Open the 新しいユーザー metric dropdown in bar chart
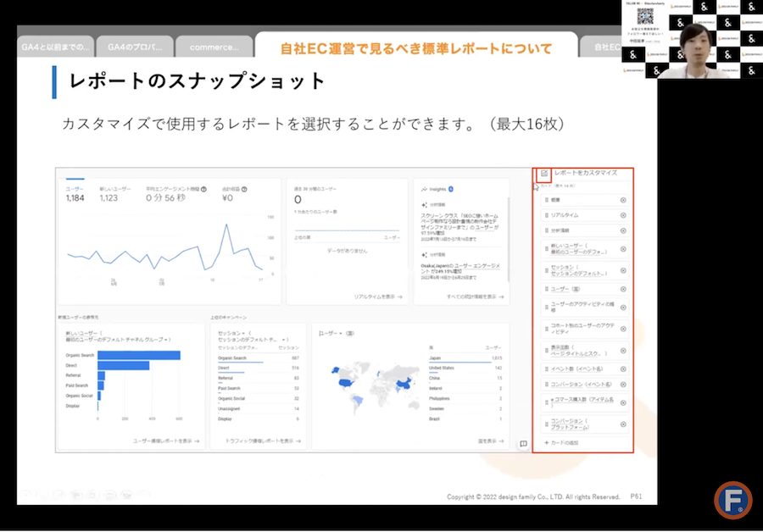 83,333
